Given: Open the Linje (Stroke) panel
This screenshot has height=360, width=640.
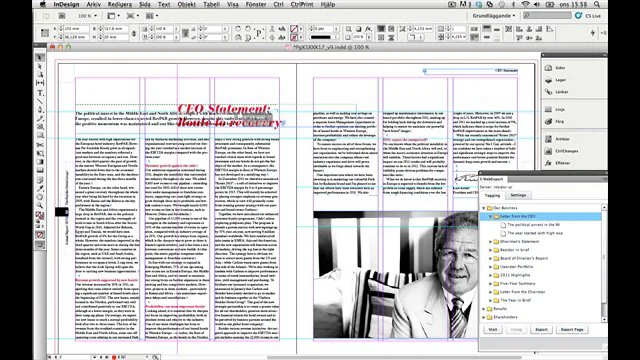Looking at the screenshot, I should (556, 109).
